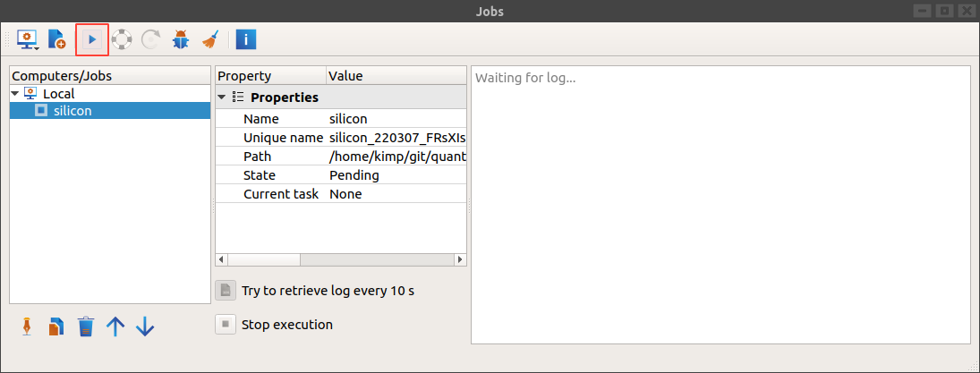
Task: Click the rename job pen icon
Action: point(26,326)
